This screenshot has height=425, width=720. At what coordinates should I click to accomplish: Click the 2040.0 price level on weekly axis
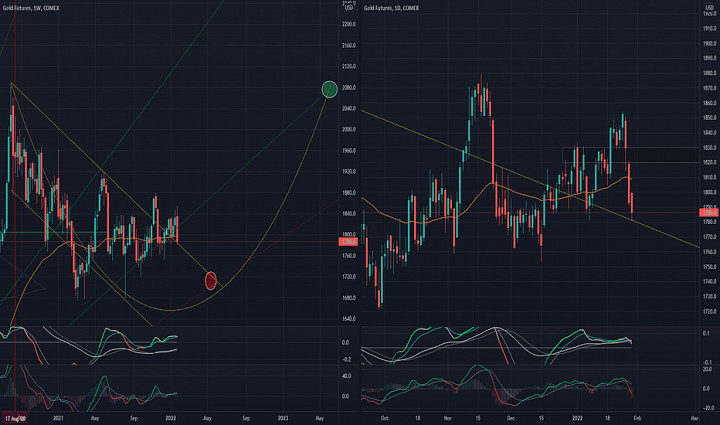coord(349,108)
